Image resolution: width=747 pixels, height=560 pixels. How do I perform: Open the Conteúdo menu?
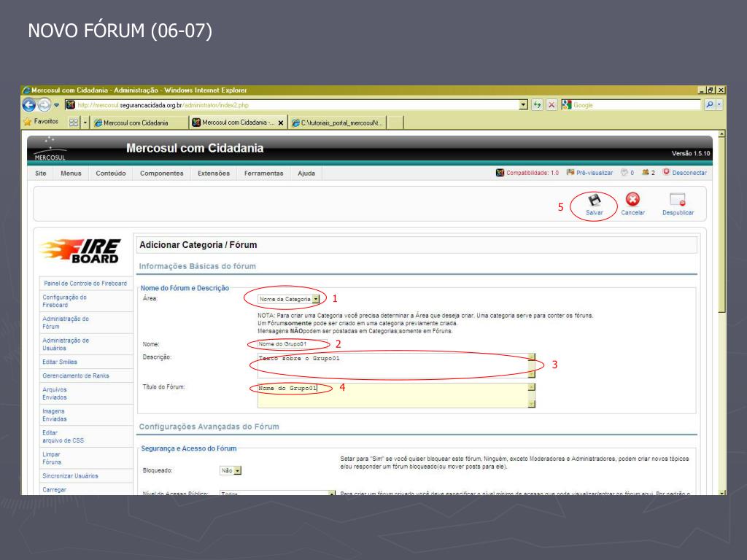click(111, 174)
